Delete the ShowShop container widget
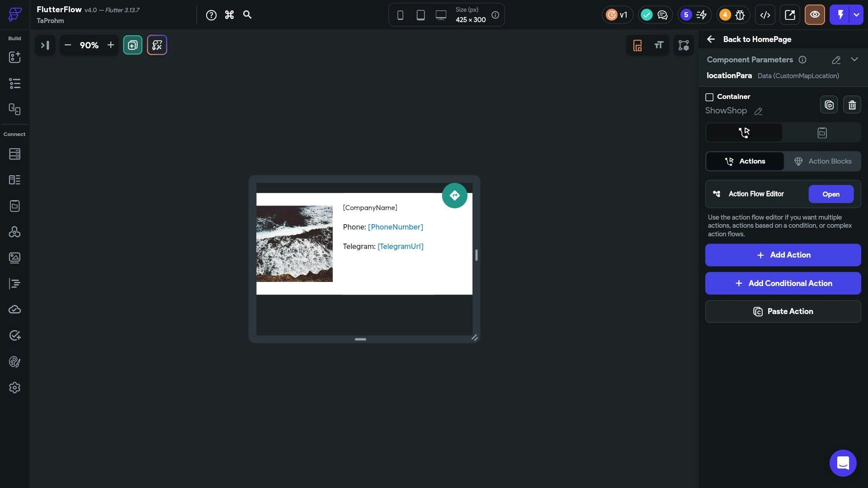This screenshot has height=488, width=868. 852,105
